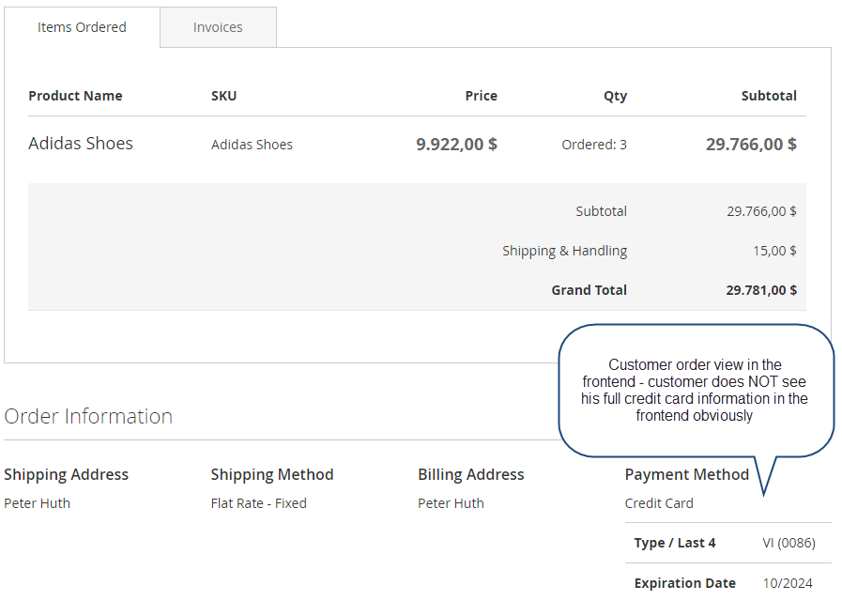Click the Subtotal label in totals
This screenshot has width=842, height=616.
(x=602, y=211)
